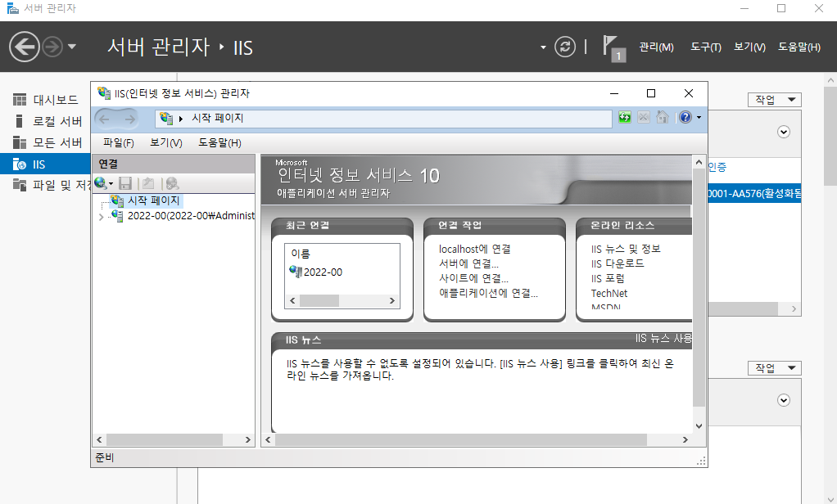Refresh Server Manager with the circular arrows icon
The height and width of the screenshot is (504, 837).
[x=565, y=47]
